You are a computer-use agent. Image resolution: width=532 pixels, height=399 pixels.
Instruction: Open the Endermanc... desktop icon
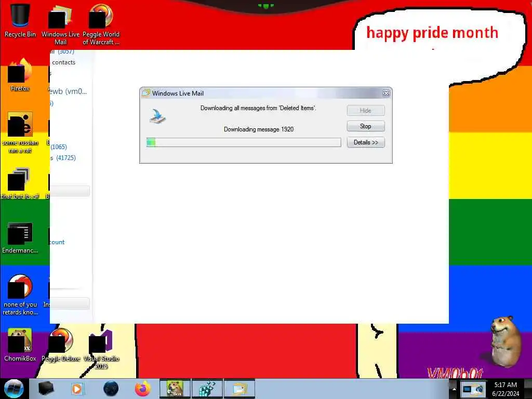point(20,237)
